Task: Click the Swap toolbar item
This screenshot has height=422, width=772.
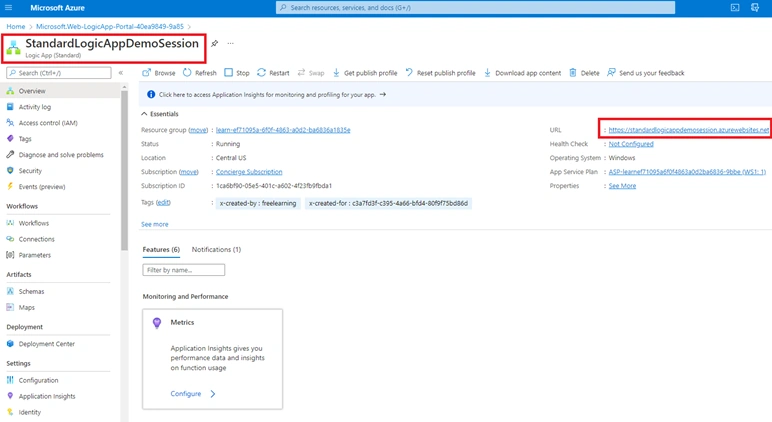Action: 311,72
